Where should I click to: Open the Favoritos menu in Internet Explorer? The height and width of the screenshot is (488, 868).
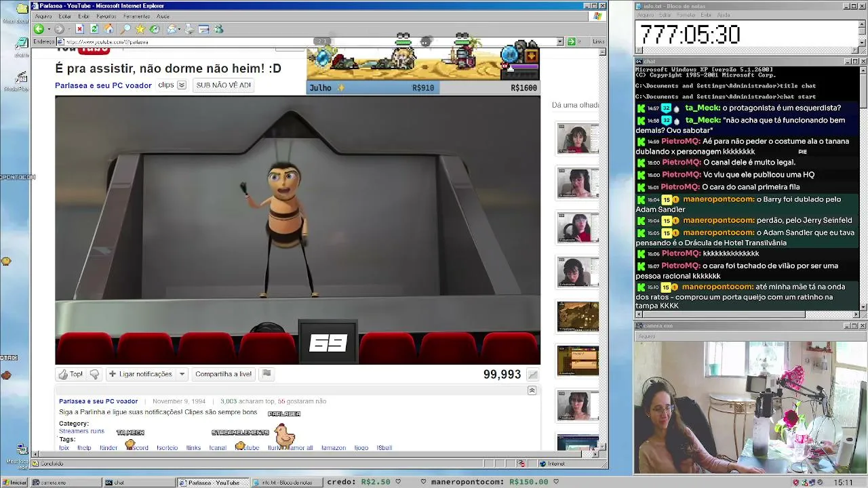[x=106, y=16]
